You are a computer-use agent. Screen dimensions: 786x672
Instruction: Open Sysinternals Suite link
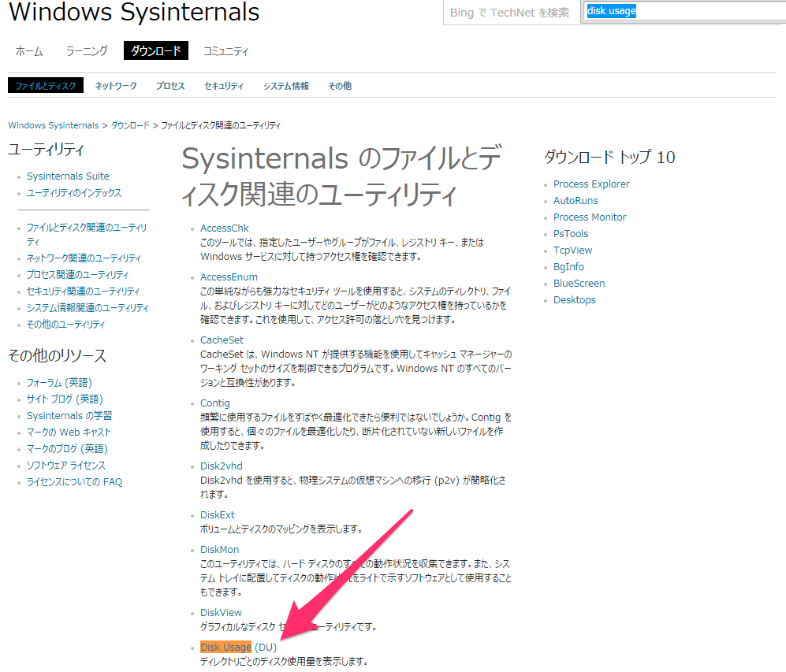tap(68, 176)
